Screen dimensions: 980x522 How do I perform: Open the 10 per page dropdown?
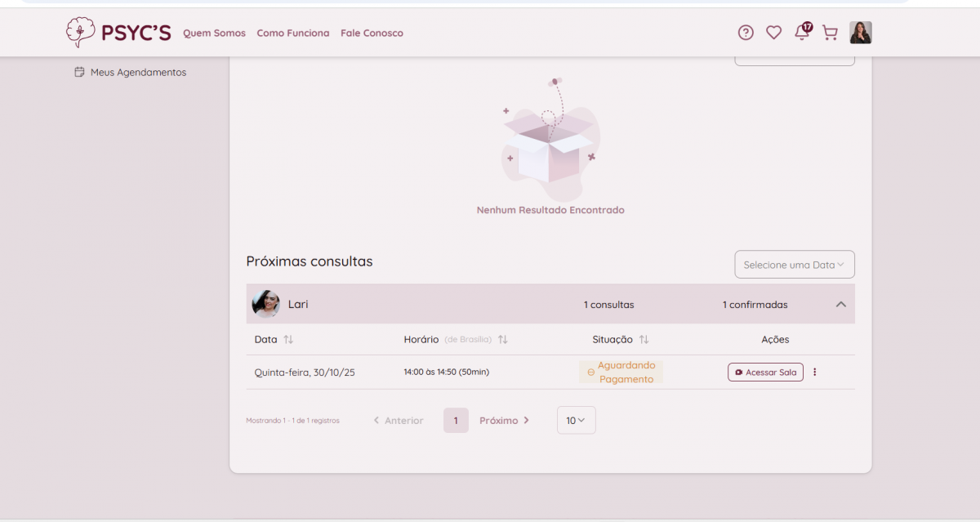coord(576,421)
